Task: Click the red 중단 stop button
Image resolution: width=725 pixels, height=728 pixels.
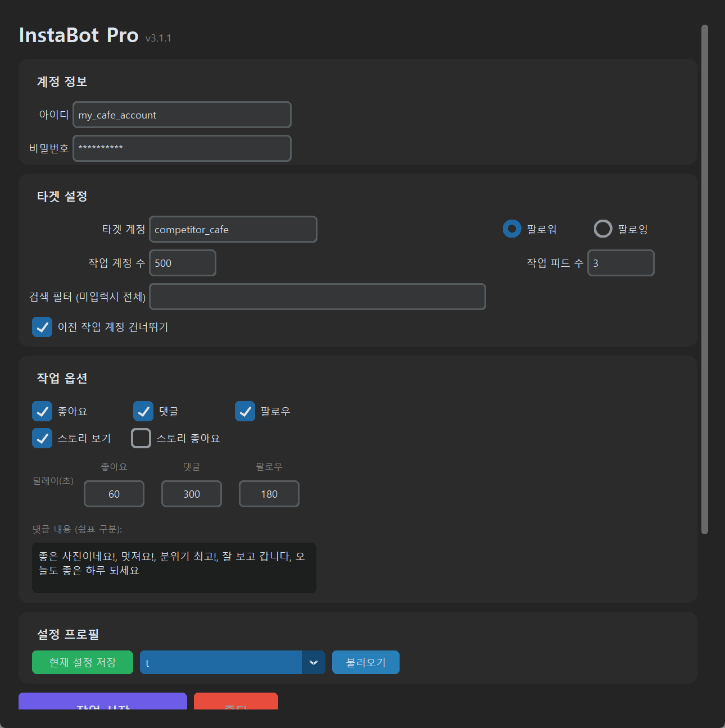Action: click(236, 702)
